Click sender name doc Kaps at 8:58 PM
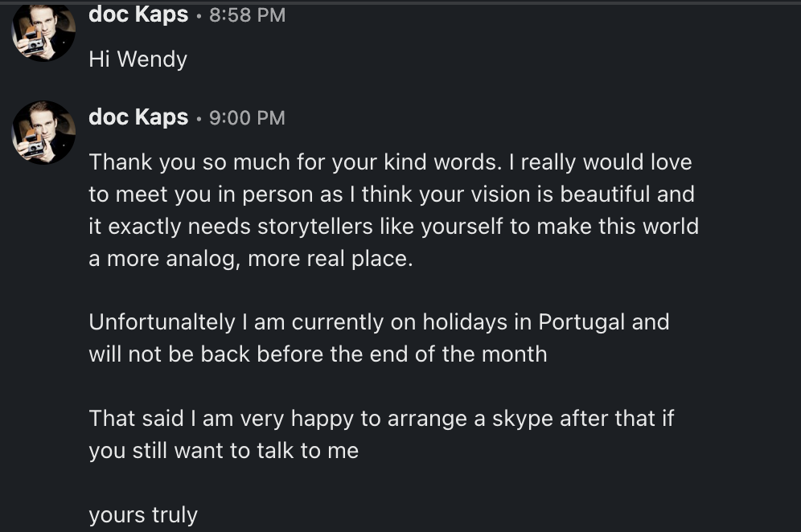Image resolution: width=801 pixels, height=532 pixels. (x=138, y=14)
